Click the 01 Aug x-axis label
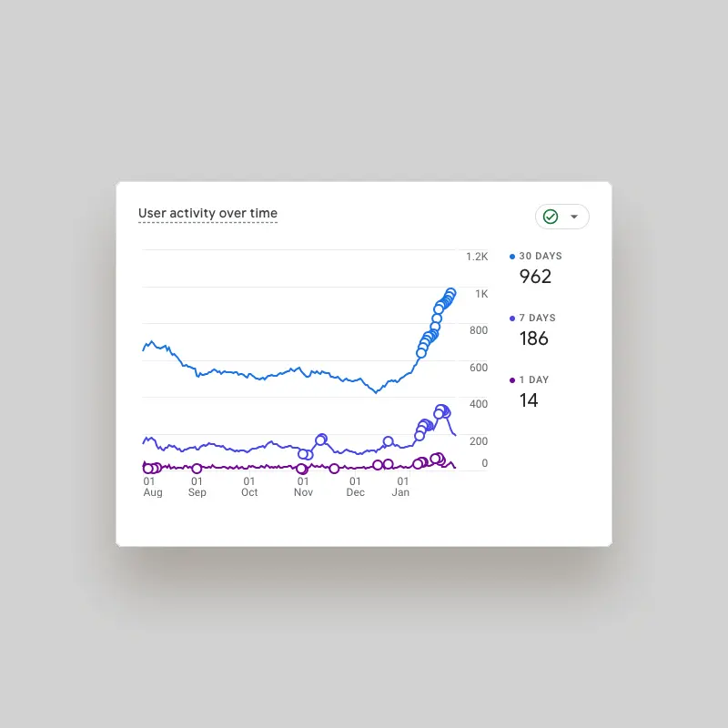Viewport: 728px width, 728px height. tap(152, 487)
